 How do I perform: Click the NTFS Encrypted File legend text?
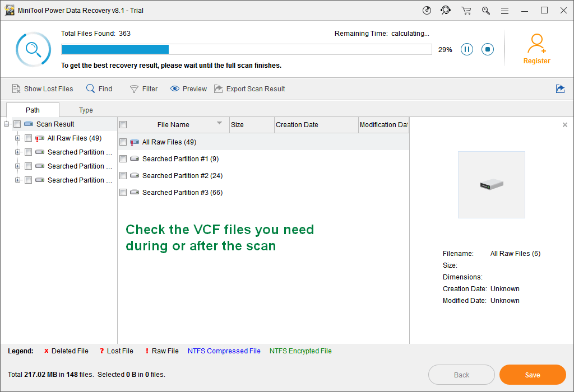[x=300, y=351]
